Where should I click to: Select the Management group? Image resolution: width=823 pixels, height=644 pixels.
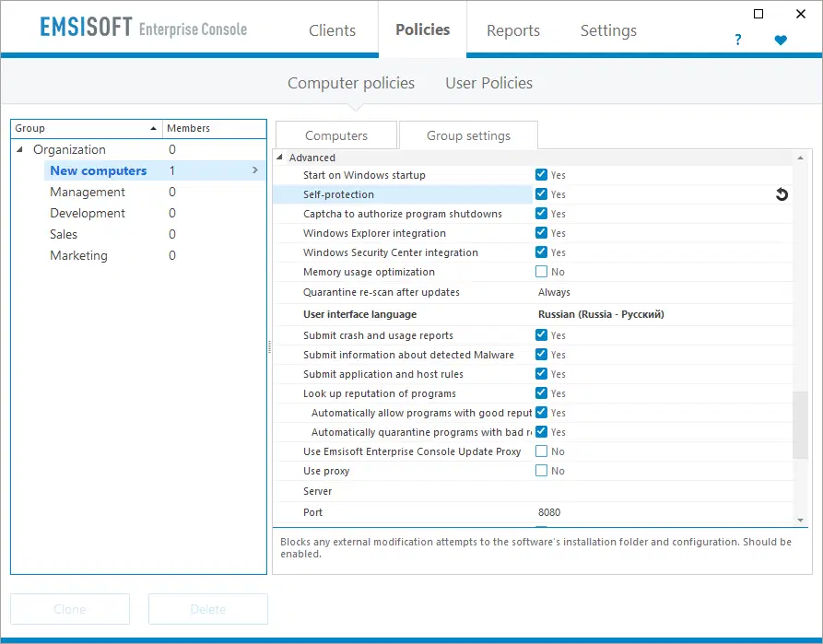tap(88, 193)
